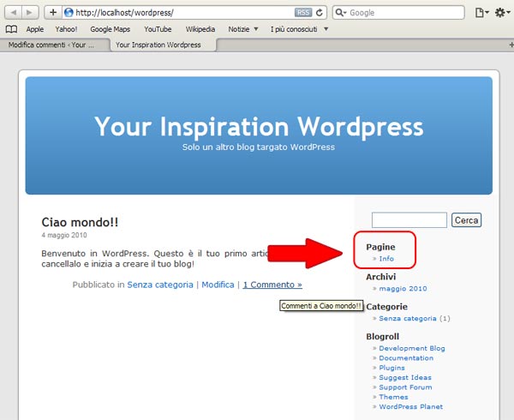Click the Modifica edit link
Viewport: 514px width, 420px height.
[x=218, y=285]
